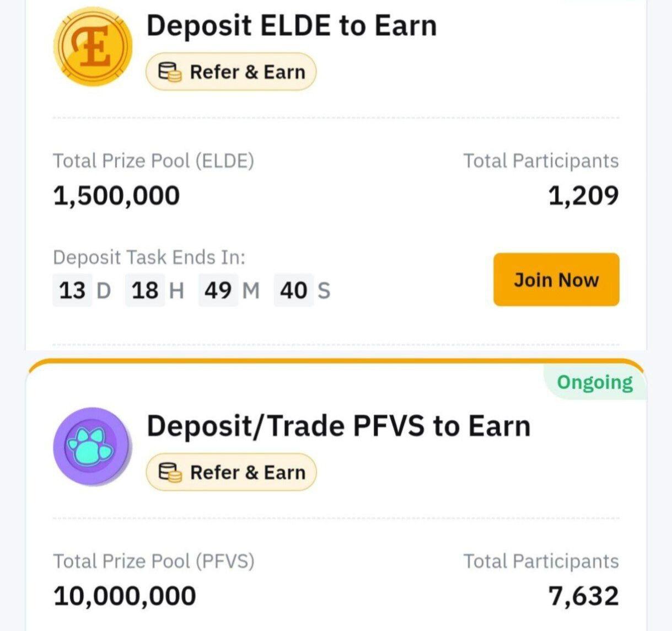672x631 pixels.
Task: Click Join Now for ELDE deposit
Action: [x=556, y=280]
